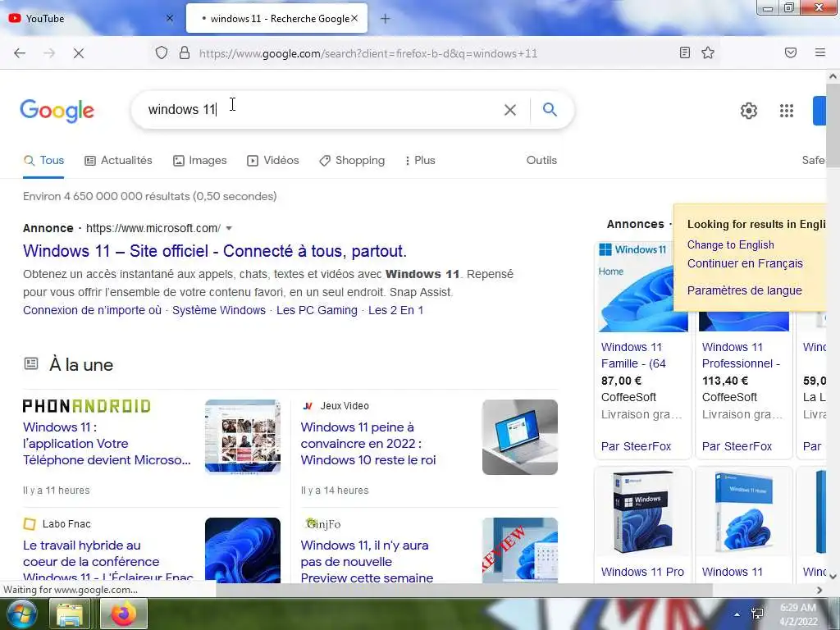Open the Connexion de n'importe où sitelink
The height and width of the screenshot is (630, 840).
[x=92, y=310]
